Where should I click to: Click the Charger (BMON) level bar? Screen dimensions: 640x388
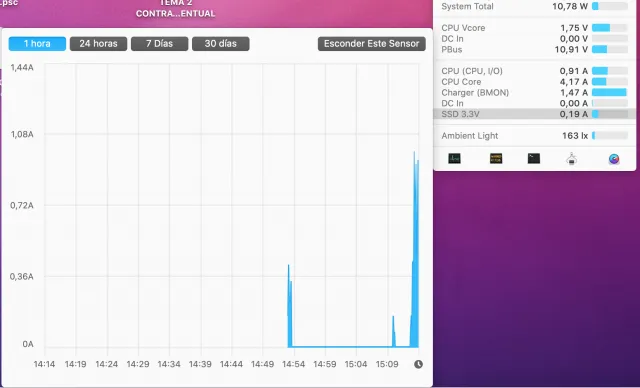pos(609,92)
